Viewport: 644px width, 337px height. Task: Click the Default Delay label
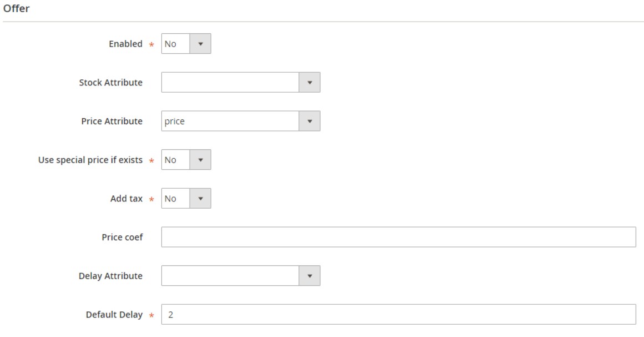[x=113, y=314]
